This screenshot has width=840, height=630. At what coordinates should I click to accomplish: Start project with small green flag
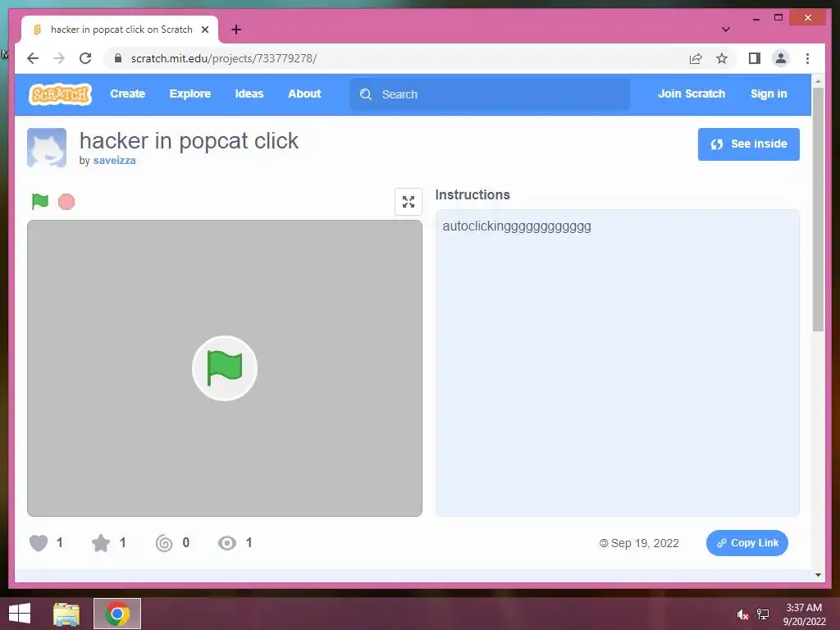point(40,202)
